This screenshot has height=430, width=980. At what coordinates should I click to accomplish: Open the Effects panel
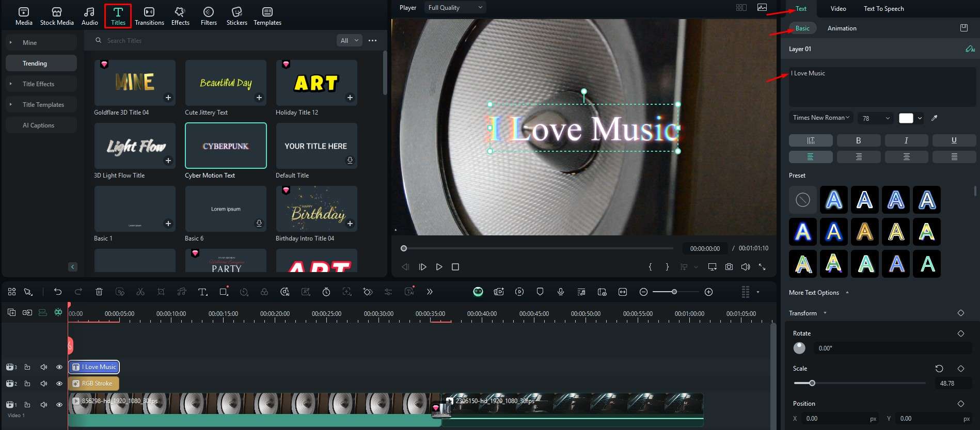click(x=180, y=16)
